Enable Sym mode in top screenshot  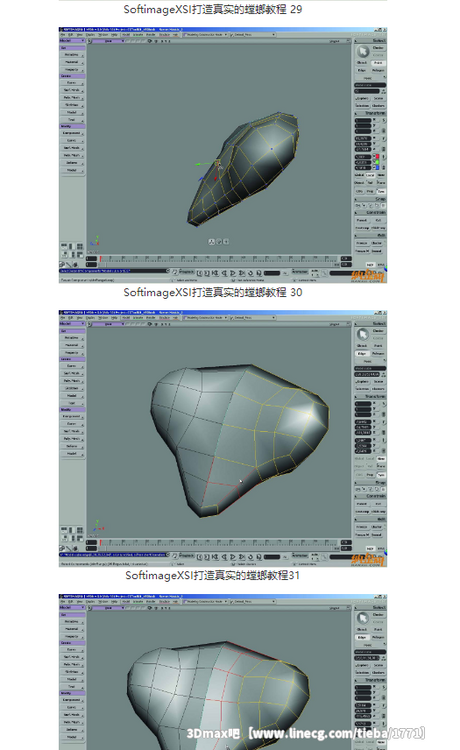(x=381, y=191)
